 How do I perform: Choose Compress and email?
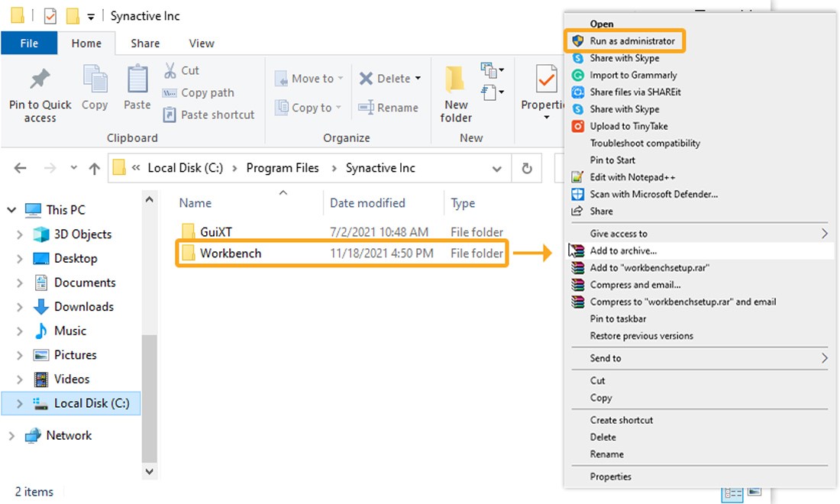[635, 285]
